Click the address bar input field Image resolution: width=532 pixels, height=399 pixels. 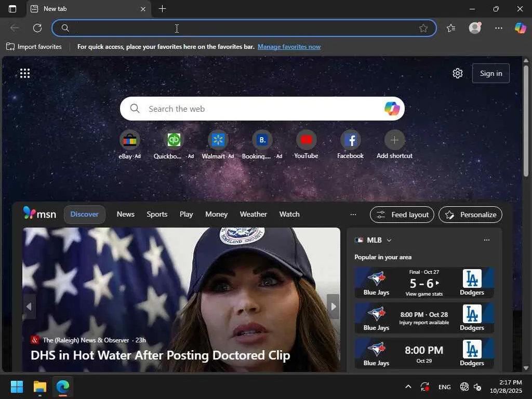pyautogui.click(x=244, y=28)
